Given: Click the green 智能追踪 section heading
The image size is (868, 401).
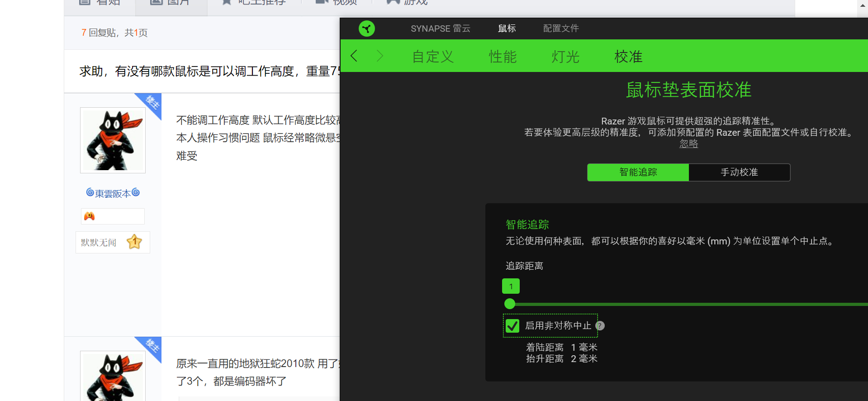Looking at the screenshot, I should 527,224.
